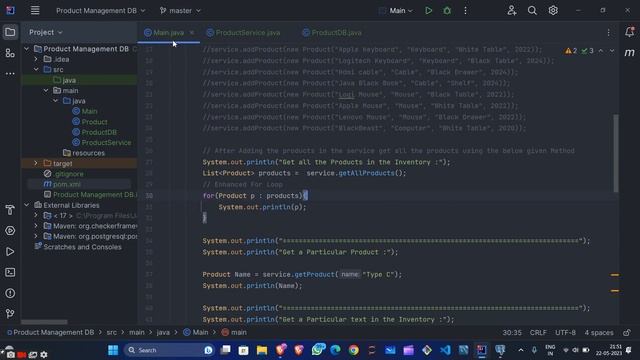Click 4 spaces indent setting
Screen dimensions: 640x360
pyautogui.click(x=599, y=333)
